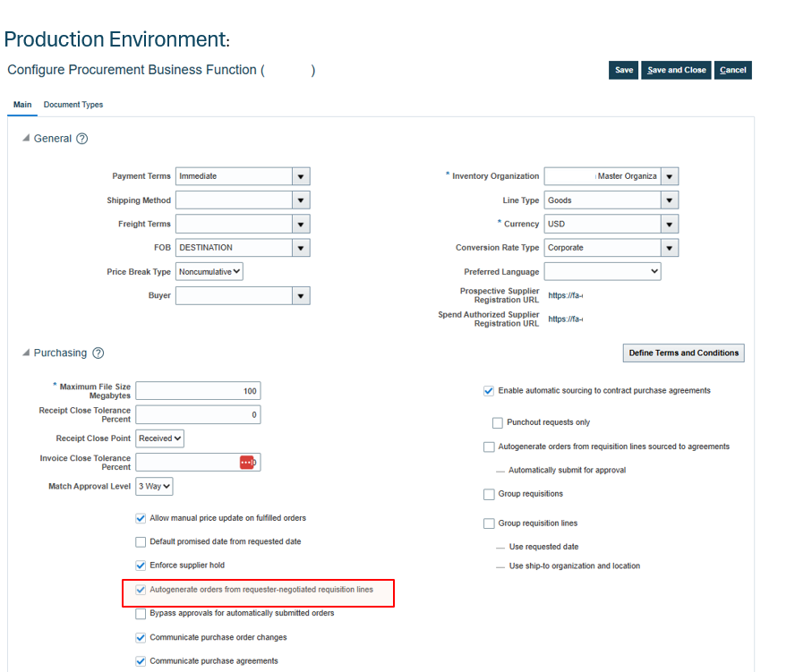Toggle Group requisitions checkbox
The height and width of the screenshot is (672, 795).
(489, 494)
